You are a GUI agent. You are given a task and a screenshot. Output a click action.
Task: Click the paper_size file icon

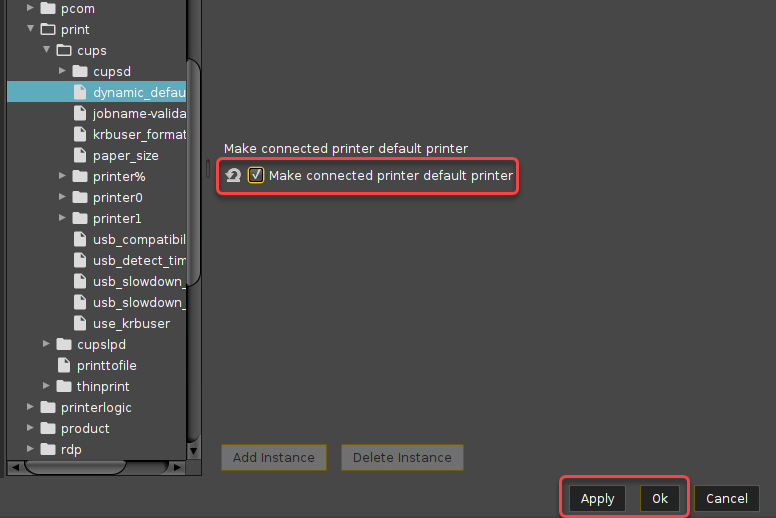click(80, 155)
